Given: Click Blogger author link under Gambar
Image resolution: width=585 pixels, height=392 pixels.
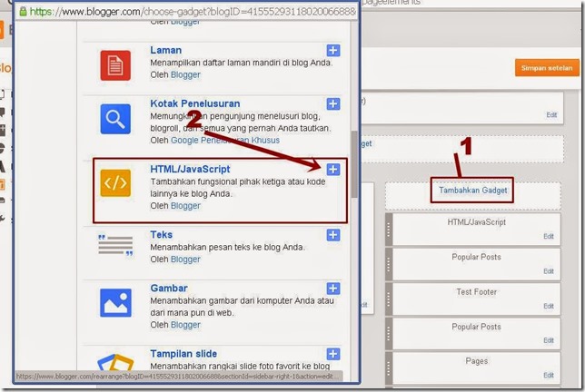Looking at the screenshot, I should (x=185, y=325).
